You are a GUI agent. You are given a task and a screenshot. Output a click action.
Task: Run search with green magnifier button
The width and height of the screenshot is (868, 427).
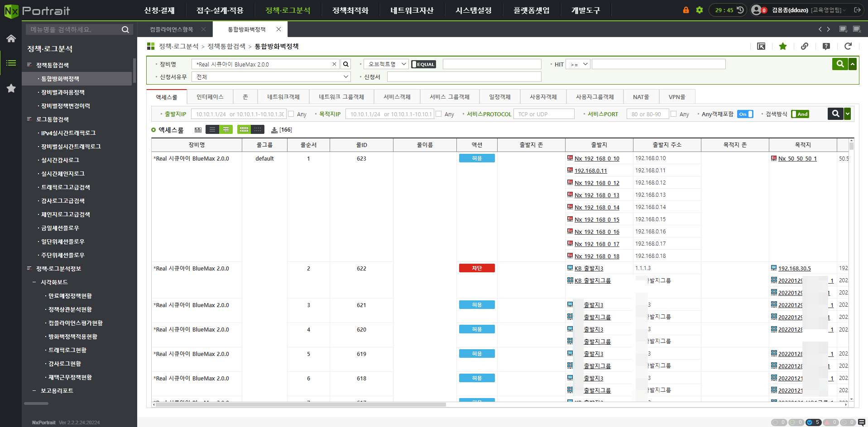tap(840, 64)
